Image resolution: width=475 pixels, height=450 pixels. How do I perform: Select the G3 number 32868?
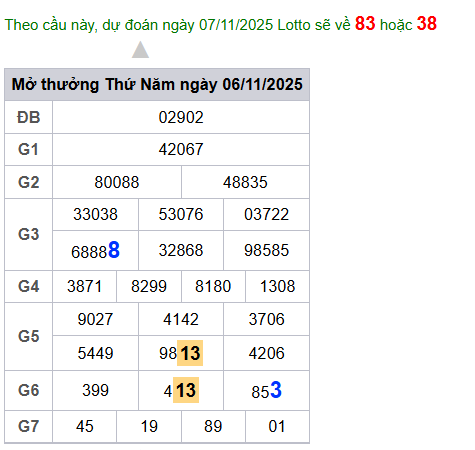(x=181, y=250)
